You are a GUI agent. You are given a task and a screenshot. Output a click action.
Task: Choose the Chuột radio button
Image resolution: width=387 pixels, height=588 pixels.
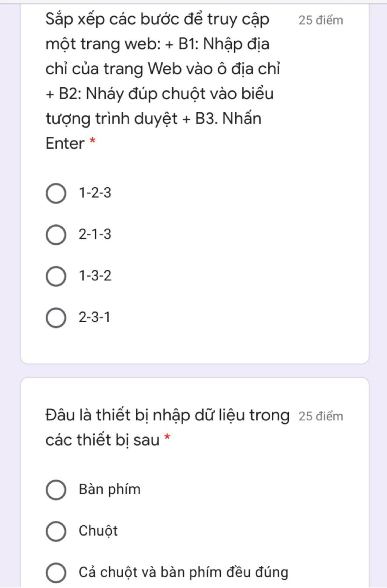[56, 531]
